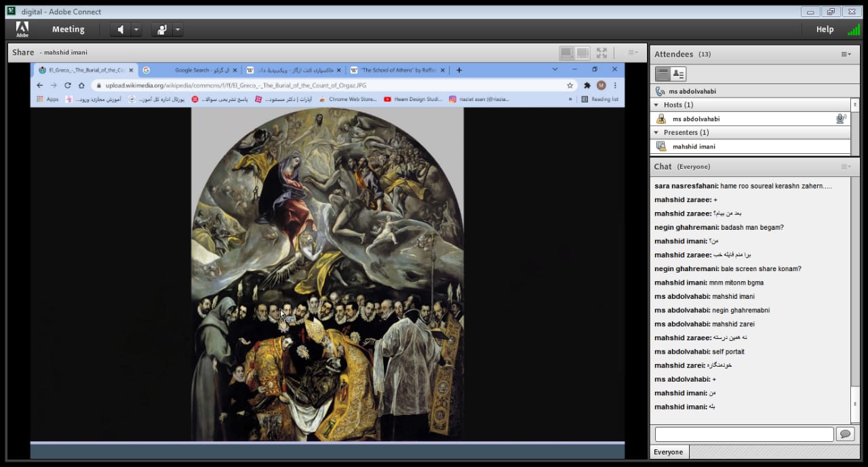This screenshot has width=868, height=467.
Task: Open the Chrome Reading list
Action: point(600,99)
